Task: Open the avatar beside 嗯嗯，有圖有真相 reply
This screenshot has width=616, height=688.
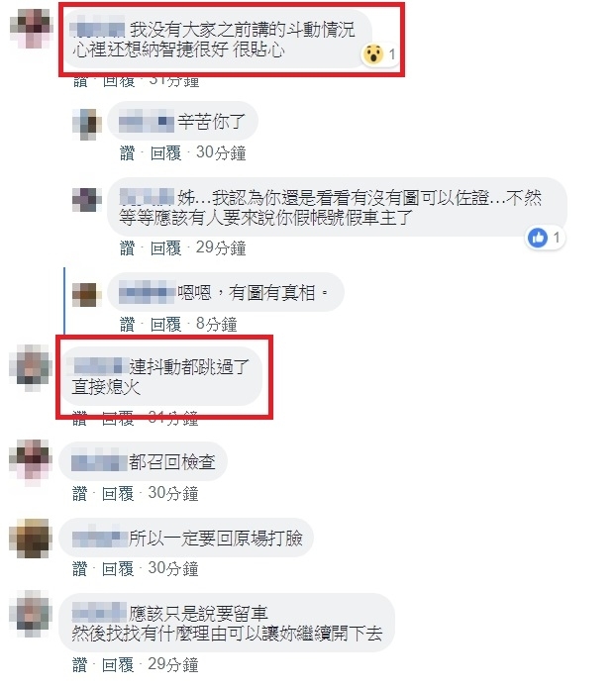Action: click(x=86, y=294)
